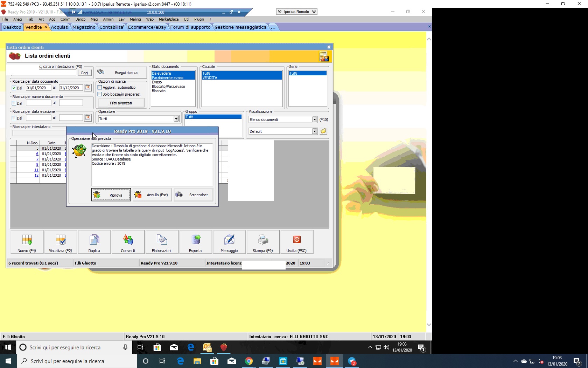Open Chrome in local taskbar
This screenshot has width=588, height=368.
(249, 361)
